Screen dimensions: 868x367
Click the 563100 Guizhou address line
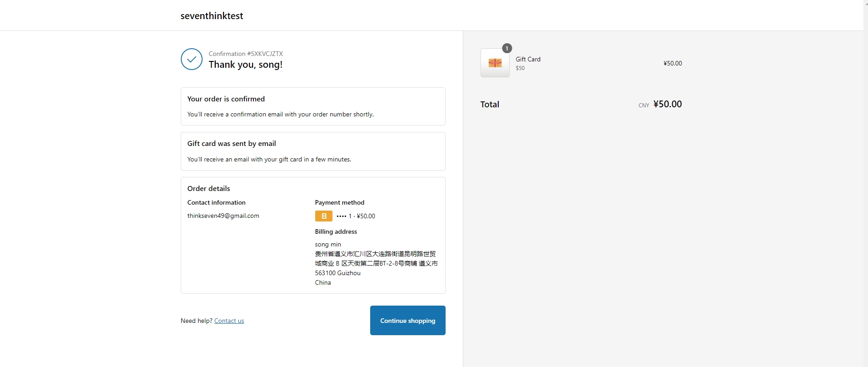click(x=337, y=273)
